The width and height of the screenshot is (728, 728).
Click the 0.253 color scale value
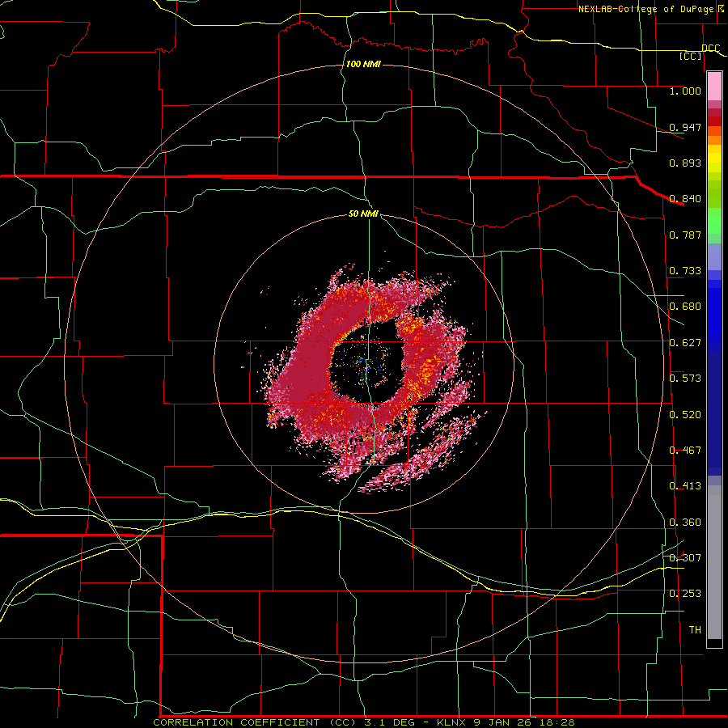point(685,594)
